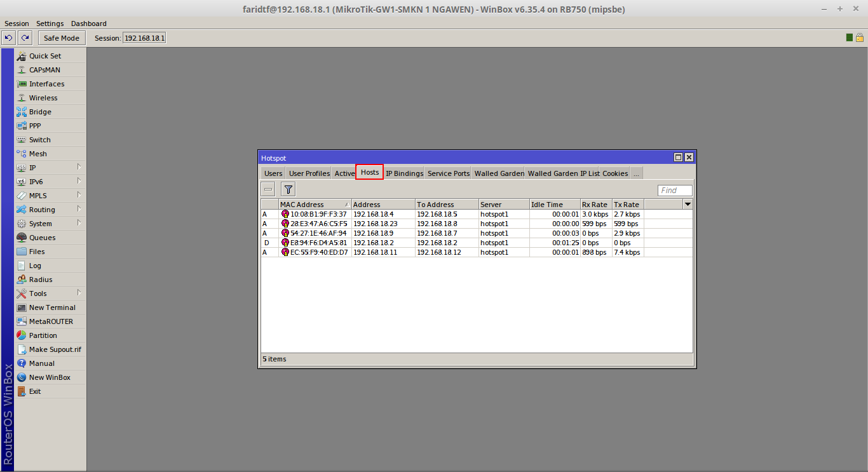Select host row 54:27:1E:46:AF:94
The image size is (868, 472).
(477, 233)
